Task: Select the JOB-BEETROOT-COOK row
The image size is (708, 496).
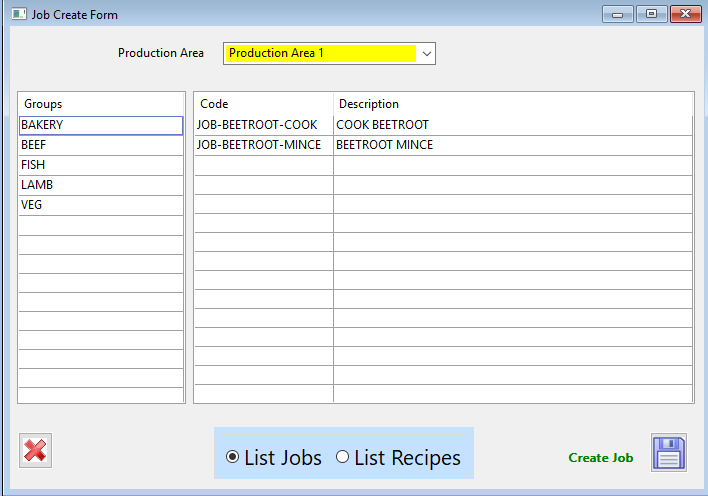Action: 443,125
